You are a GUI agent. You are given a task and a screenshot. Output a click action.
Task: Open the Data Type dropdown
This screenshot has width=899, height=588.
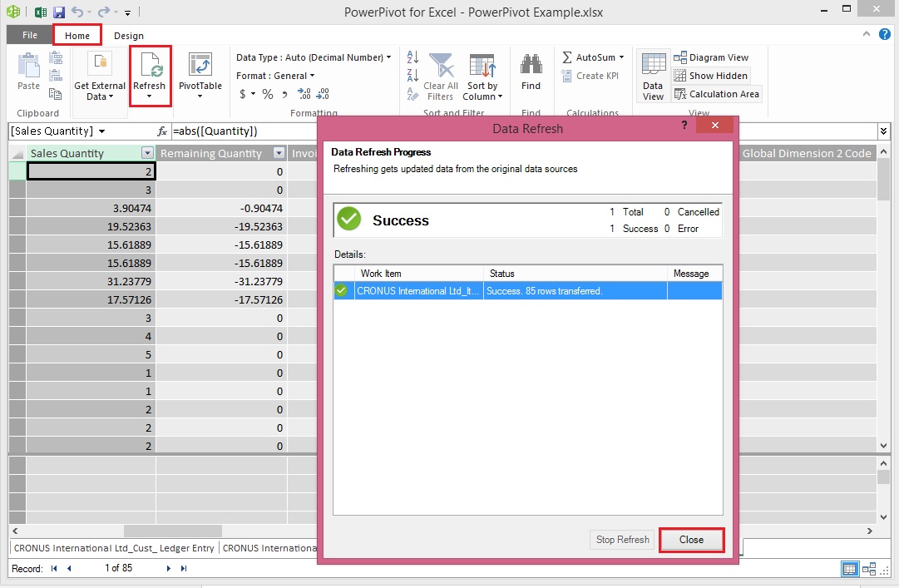coord(388,57)
